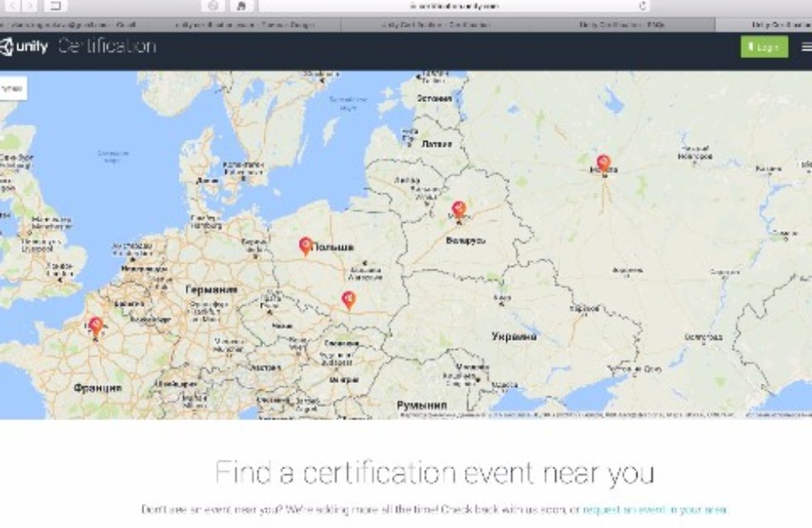
Task: Click the Safari forward arrow button
Action: (x=31, y=6)
